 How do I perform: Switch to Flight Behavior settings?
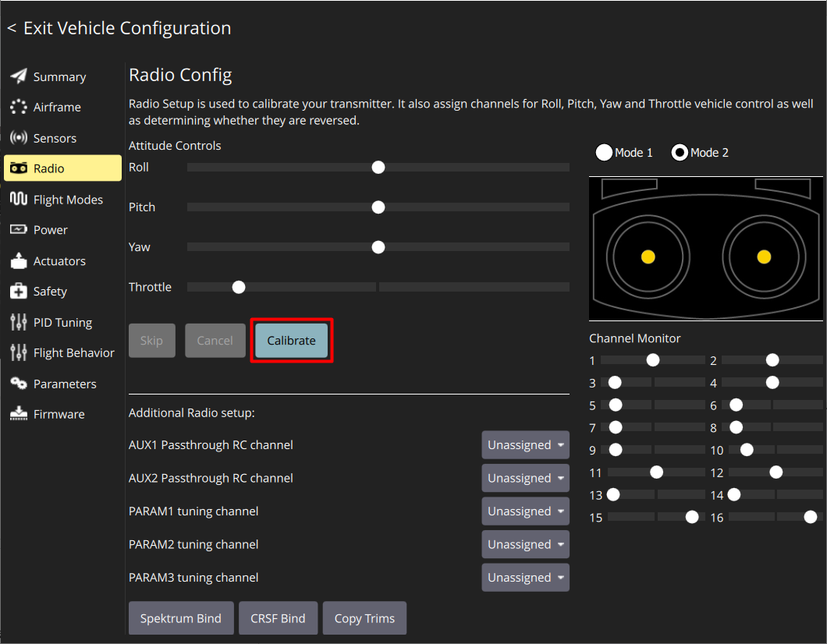coord(18,352)
